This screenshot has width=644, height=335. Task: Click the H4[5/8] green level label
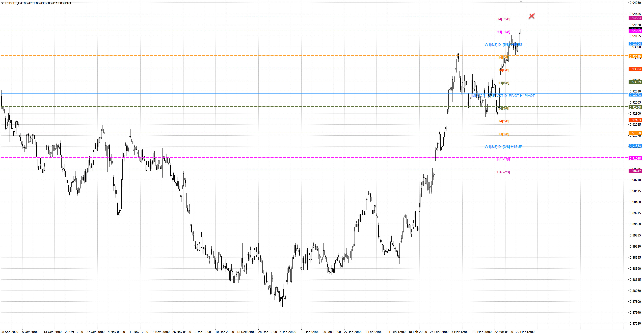503,83
